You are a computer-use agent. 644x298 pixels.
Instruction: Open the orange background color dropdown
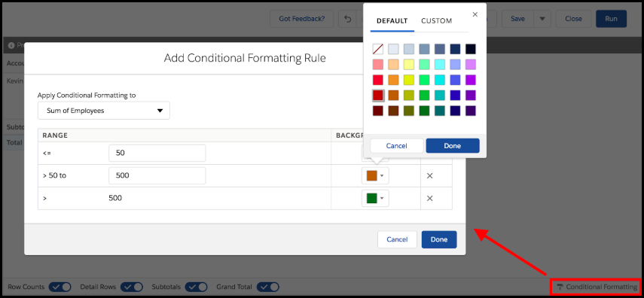tap(375, 175)
